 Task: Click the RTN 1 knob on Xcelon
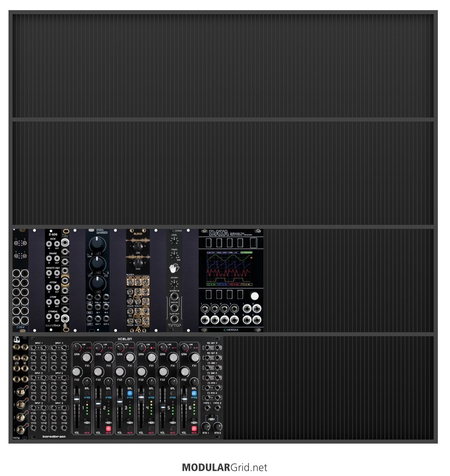[x=206, y=426]
